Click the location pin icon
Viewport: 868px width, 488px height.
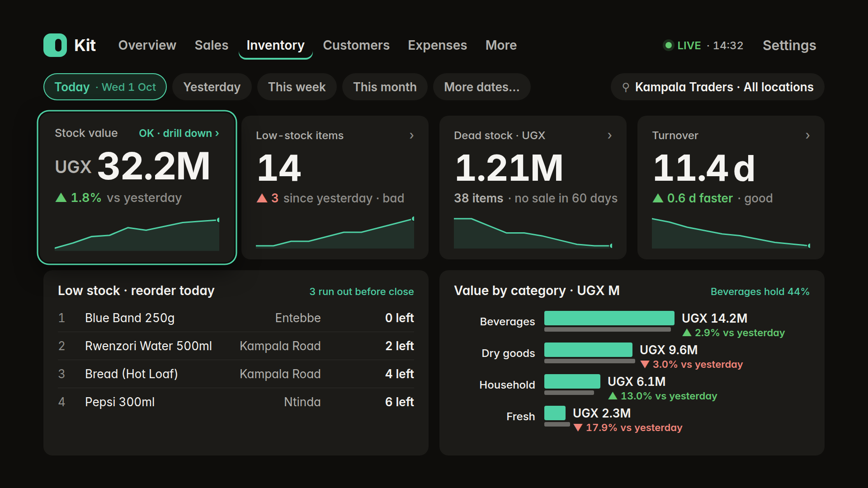[626, 87]
